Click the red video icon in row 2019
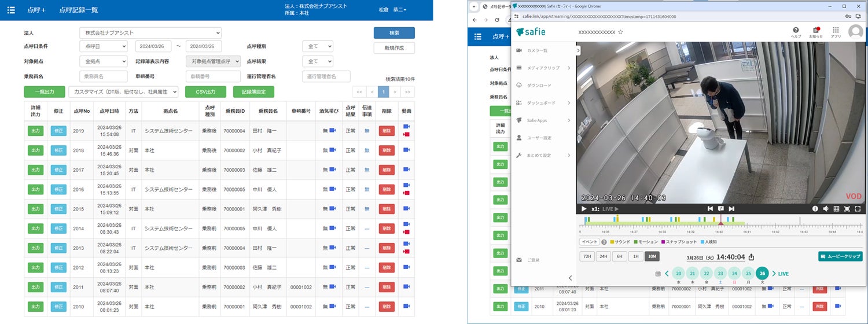Screen dimensions: 868x324 pyautogui.click(x=406, y=134)
